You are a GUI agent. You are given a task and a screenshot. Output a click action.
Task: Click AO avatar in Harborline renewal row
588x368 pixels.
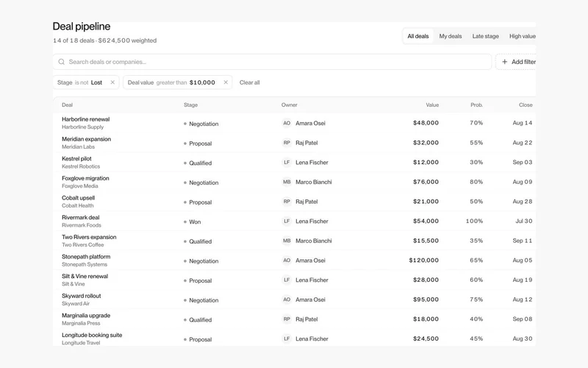pyautogui.click(x=287, y=123)
